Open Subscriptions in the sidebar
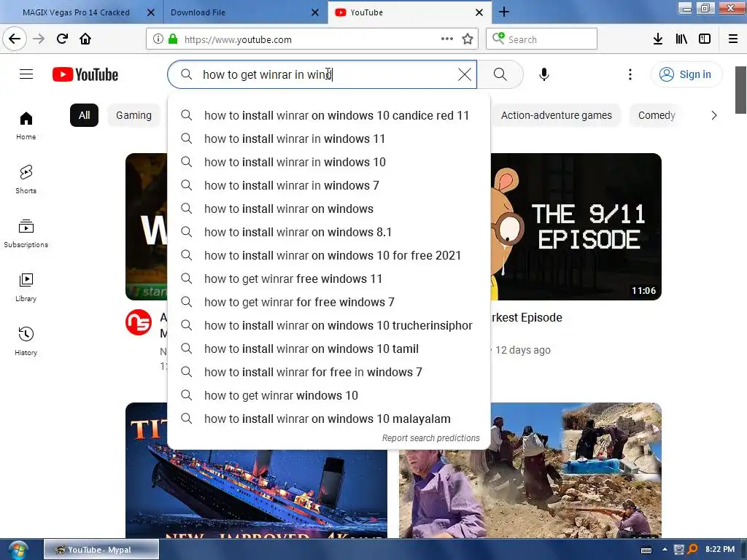The height and width of the screenshot is (560, 747). click(26, 233)
